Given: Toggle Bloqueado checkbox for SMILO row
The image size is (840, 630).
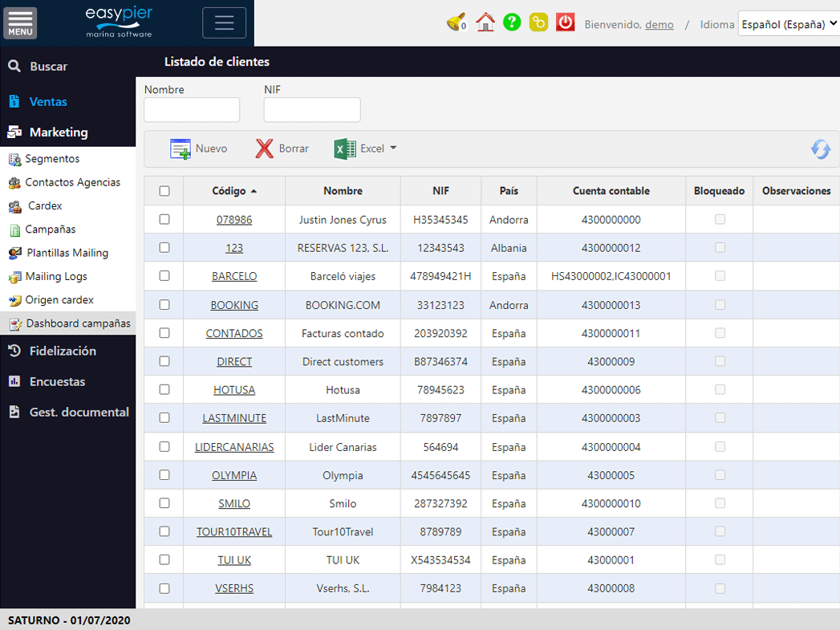Looking at the screenshot, I should [x=720, y=503].
